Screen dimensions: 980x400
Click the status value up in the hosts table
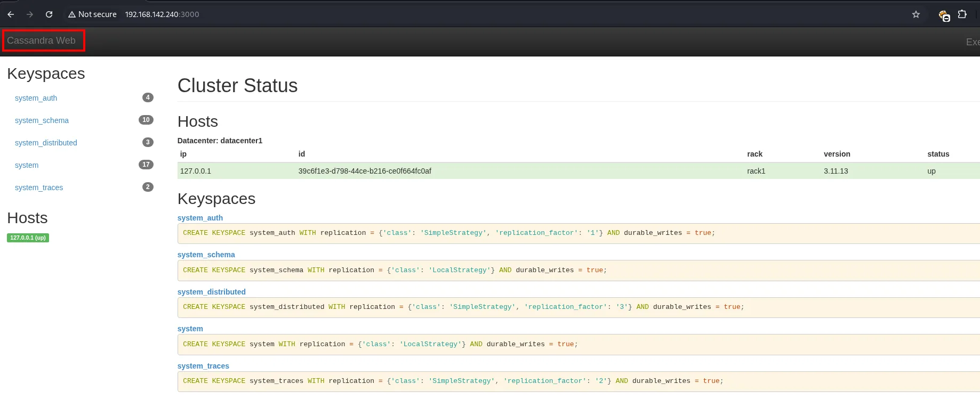pyautogui.click(x=931, y=171)
